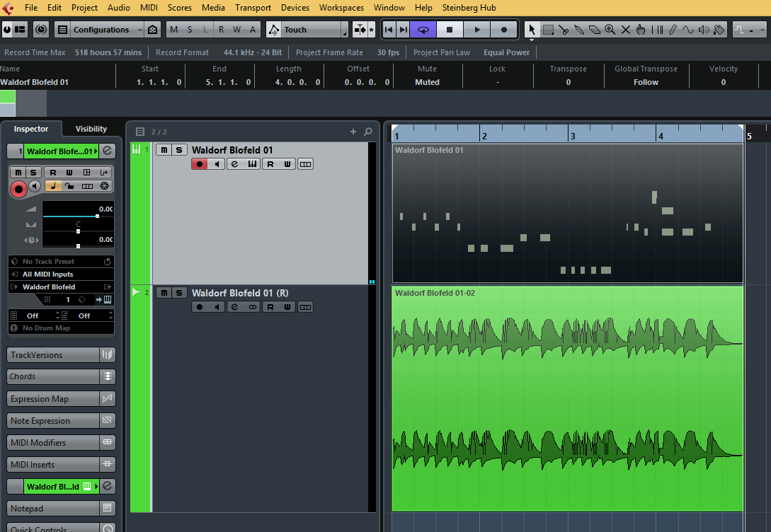The image size is (771, 532).
Task: Toggle global Mute M state button
Action: click(x=173, y=30)
